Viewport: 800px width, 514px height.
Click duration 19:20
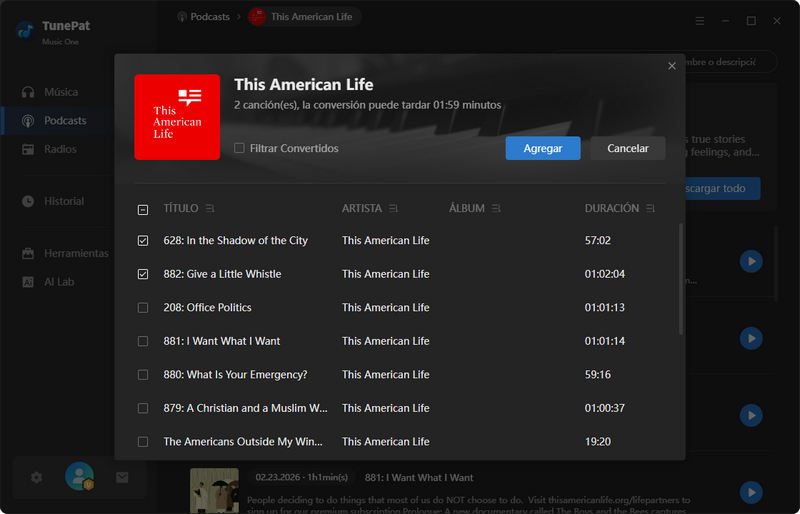(x=597, y=442)
